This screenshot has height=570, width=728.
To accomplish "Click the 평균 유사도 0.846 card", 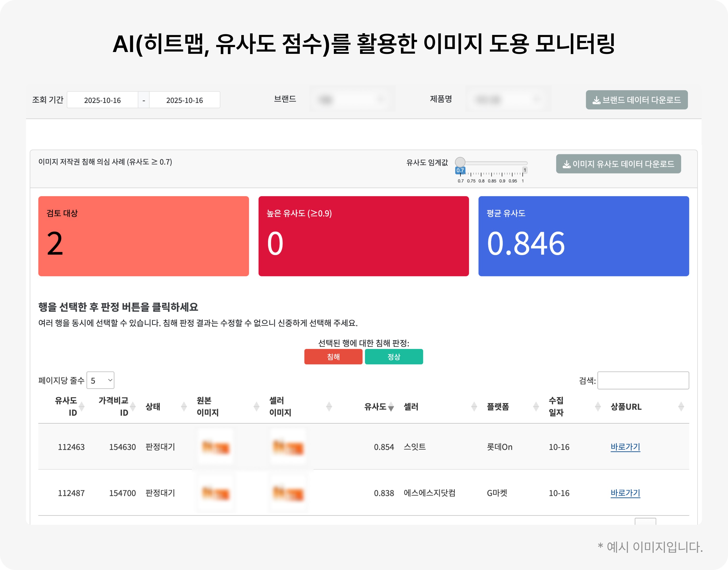I will point(583,236).
